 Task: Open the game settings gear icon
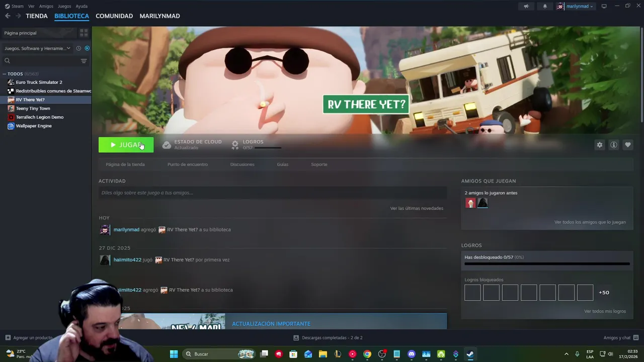click(x=599, y=145)
